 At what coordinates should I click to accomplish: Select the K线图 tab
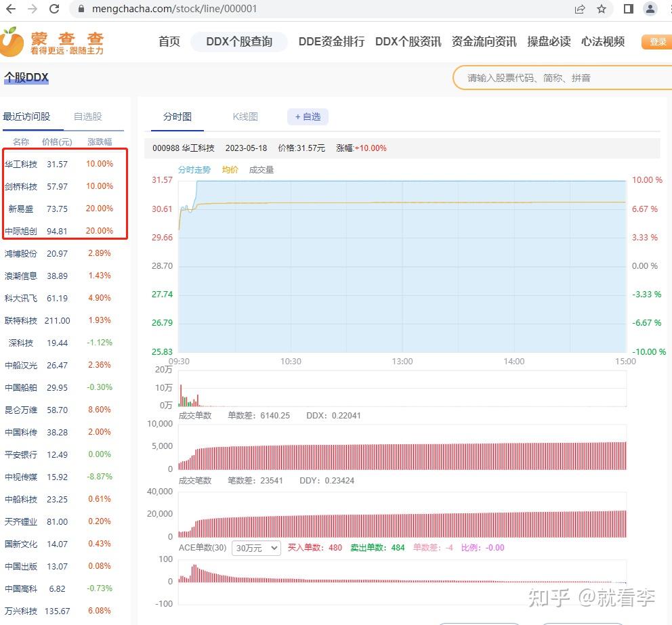(245, 116)
